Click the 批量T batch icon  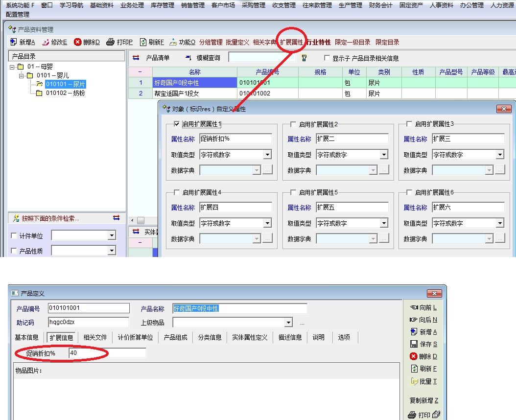[x=414, y=381]
